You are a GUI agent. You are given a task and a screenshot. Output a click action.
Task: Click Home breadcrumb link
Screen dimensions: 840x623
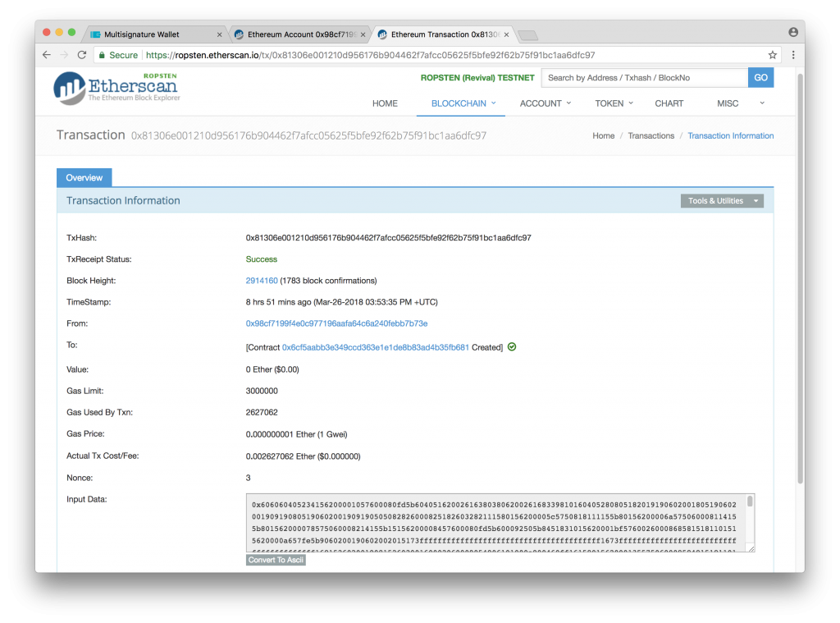(x=603, y=135)
